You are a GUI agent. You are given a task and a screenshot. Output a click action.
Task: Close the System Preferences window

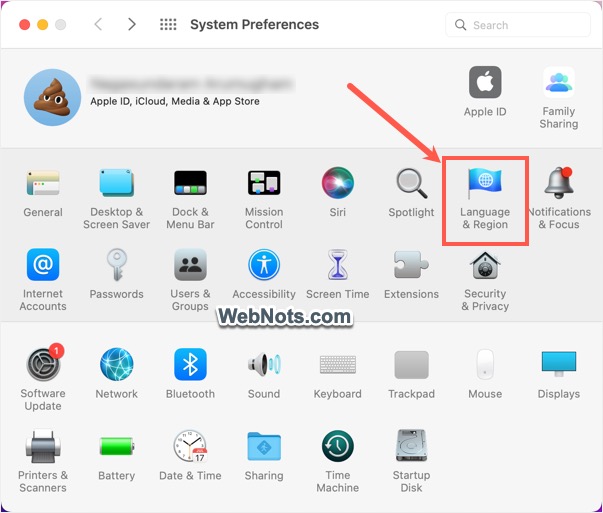click(25, 25)
